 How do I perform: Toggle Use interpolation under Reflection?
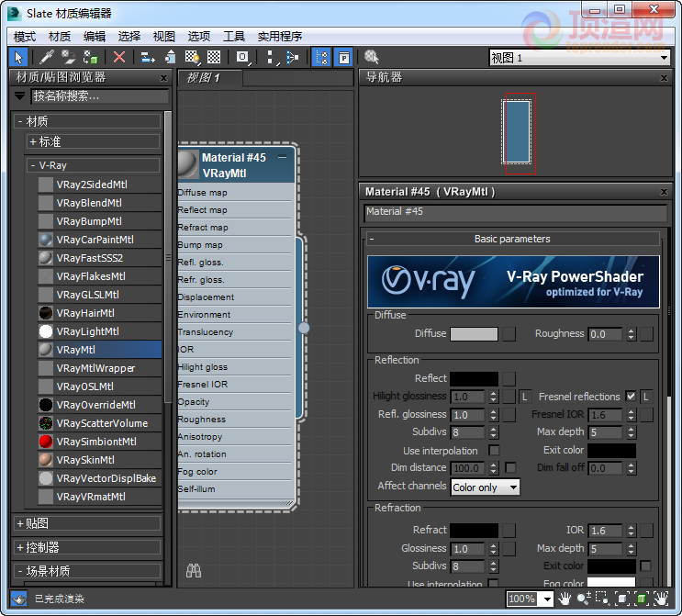pos(494,450)
